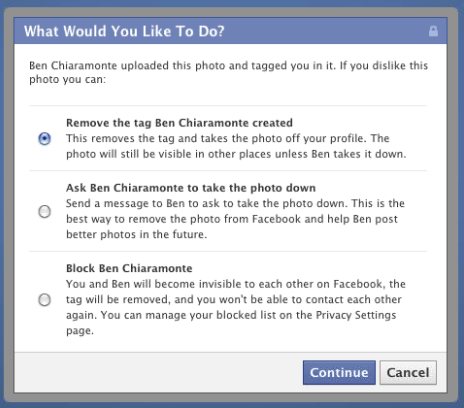Choose 'Ask Ben Chiaramonte to take the photo down' radio
464x408 pixels.
[x=45, y=211]
